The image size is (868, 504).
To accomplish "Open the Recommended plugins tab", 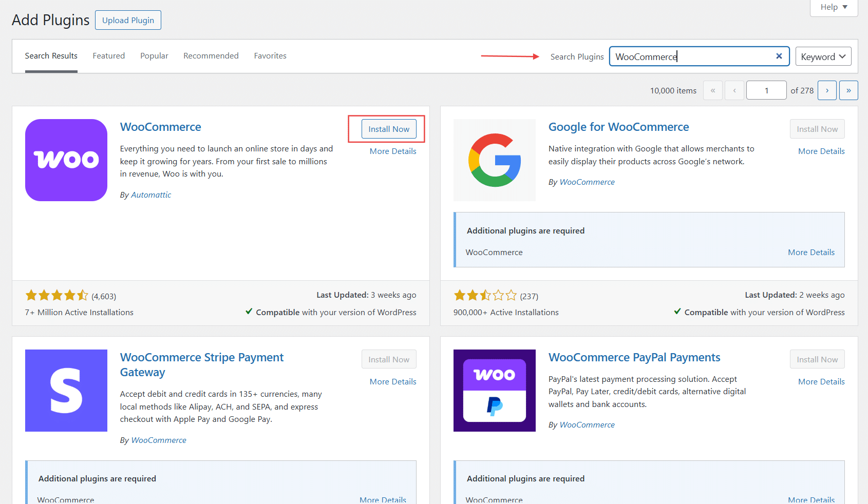I will coord(211,56).
